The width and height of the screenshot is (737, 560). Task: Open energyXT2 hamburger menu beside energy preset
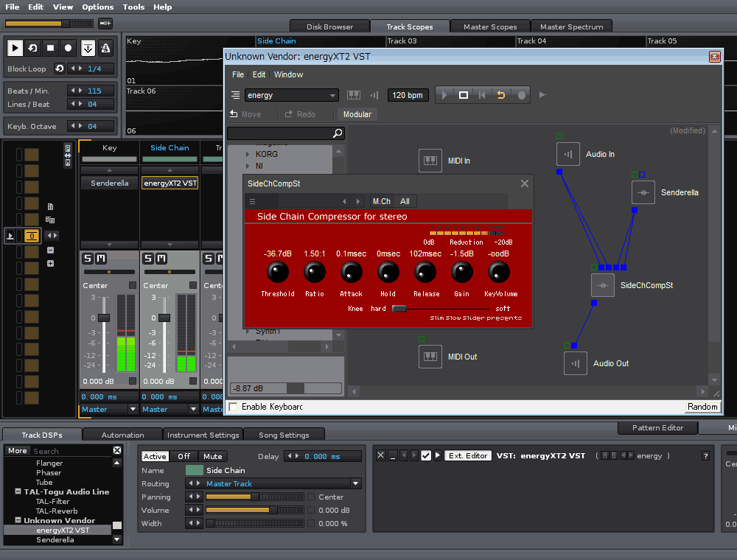tap(236, 95)
